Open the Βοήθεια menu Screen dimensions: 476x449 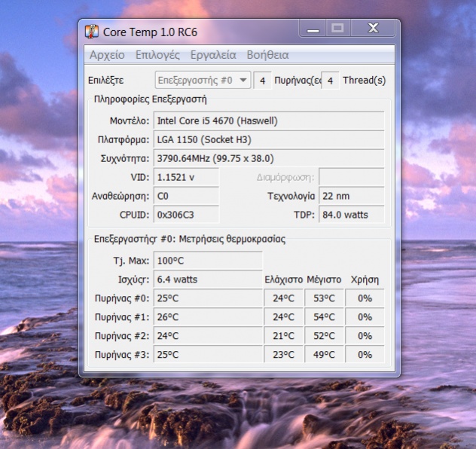267,55
